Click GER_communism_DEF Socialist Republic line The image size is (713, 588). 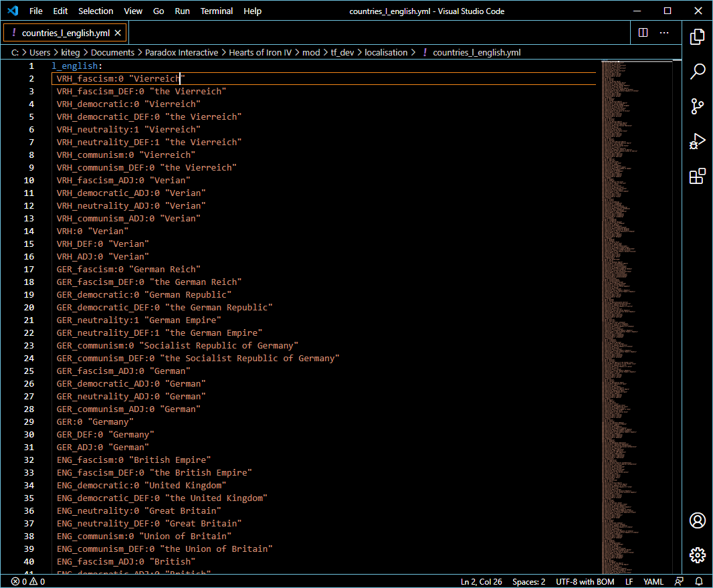(198, 359)
